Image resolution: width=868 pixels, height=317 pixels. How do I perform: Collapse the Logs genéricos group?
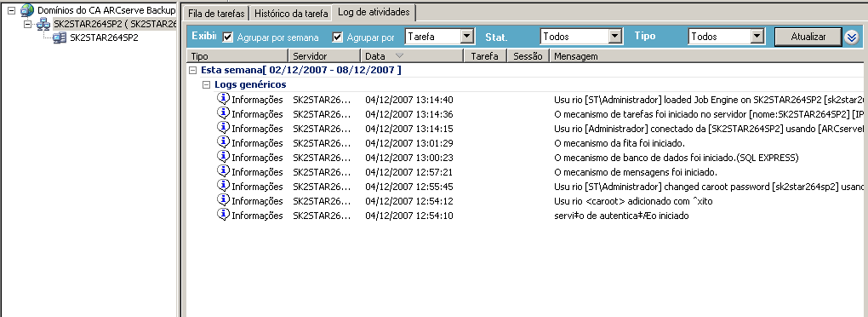click(207, 85)
